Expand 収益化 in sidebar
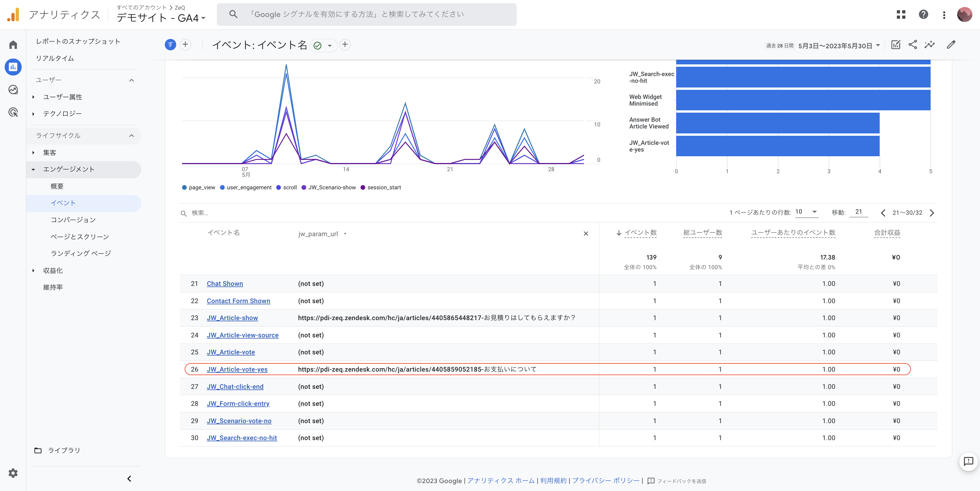The image size is (980, 491). click(x=33, y=270)
